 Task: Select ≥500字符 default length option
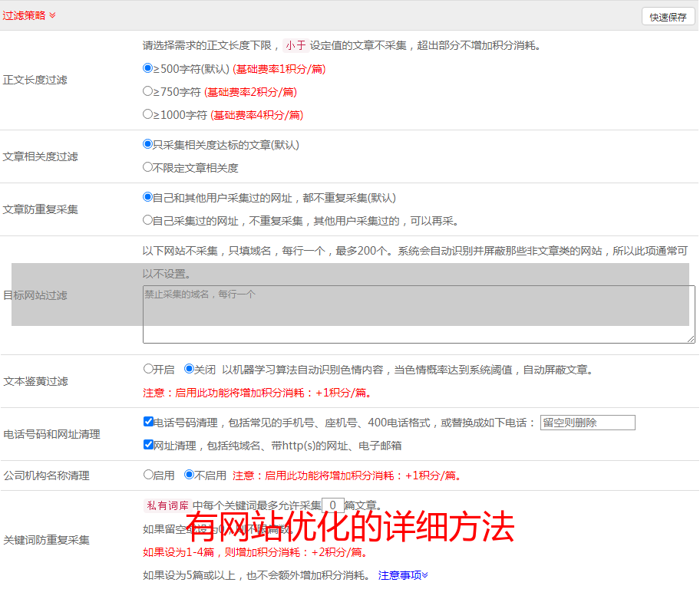(x=148, y=68)
